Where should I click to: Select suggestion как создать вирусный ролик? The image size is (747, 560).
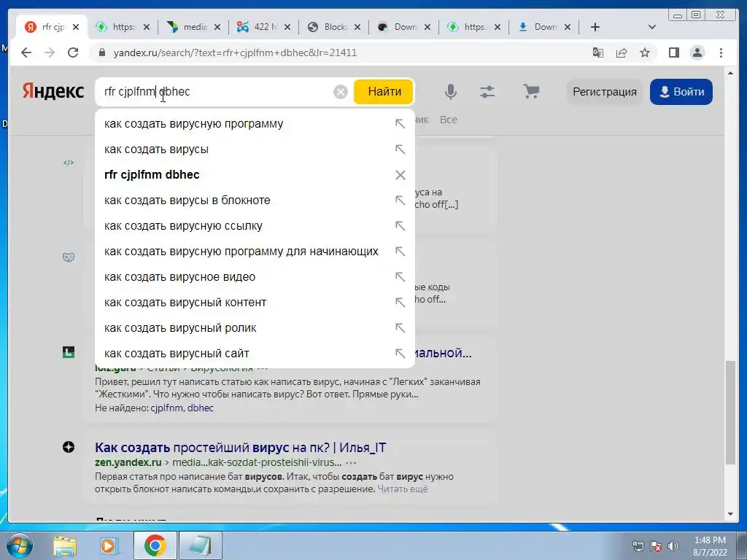click(x=255, y=327)
